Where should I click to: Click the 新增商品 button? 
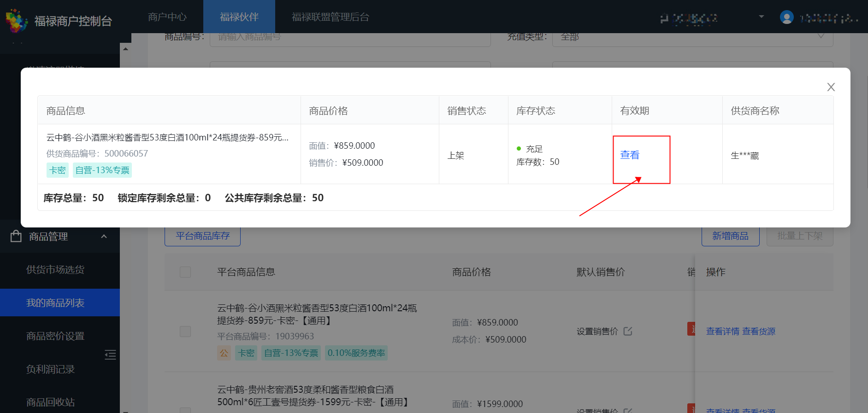(730, 236)
